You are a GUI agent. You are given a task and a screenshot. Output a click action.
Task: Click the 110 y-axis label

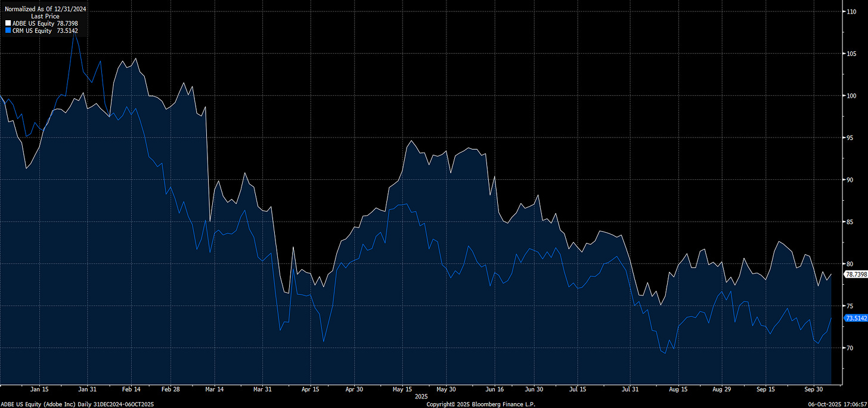(x=851, y=11)
